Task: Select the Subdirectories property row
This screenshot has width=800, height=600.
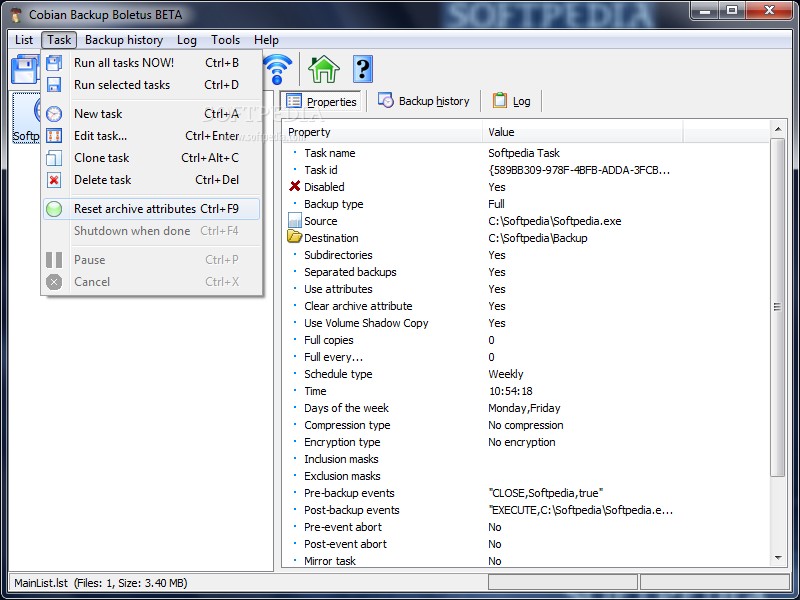Action: coord(526,255)
